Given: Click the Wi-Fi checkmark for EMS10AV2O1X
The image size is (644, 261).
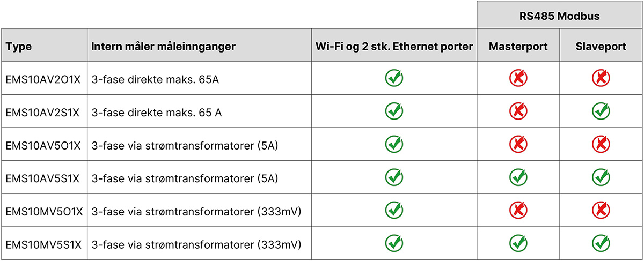Looking at the screenshot, I should point(394,78).
